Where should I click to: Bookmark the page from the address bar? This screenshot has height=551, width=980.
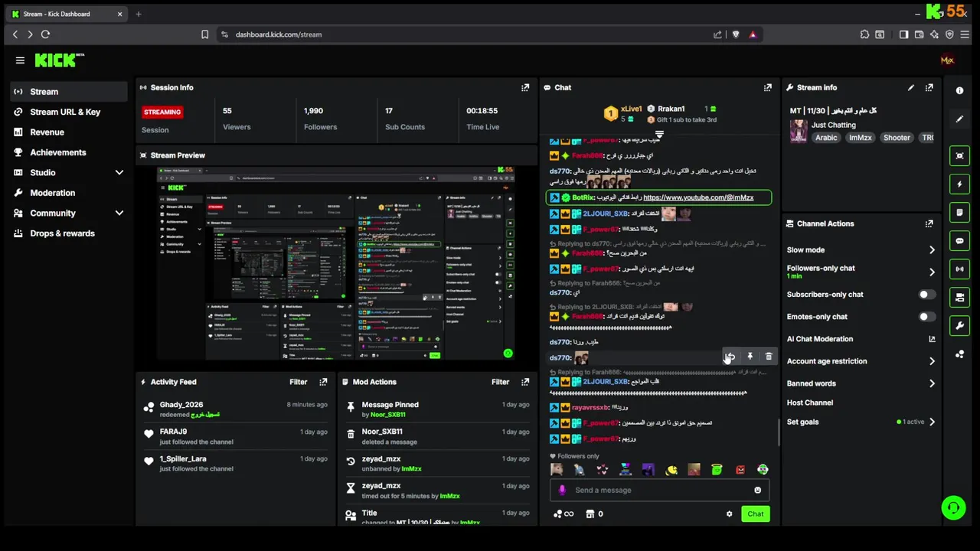(x=204, y=34)
